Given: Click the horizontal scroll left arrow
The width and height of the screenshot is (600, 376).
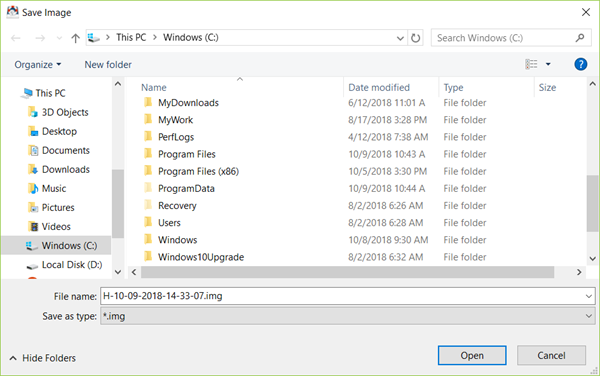Looking at the screenshot, I should 134,272.
